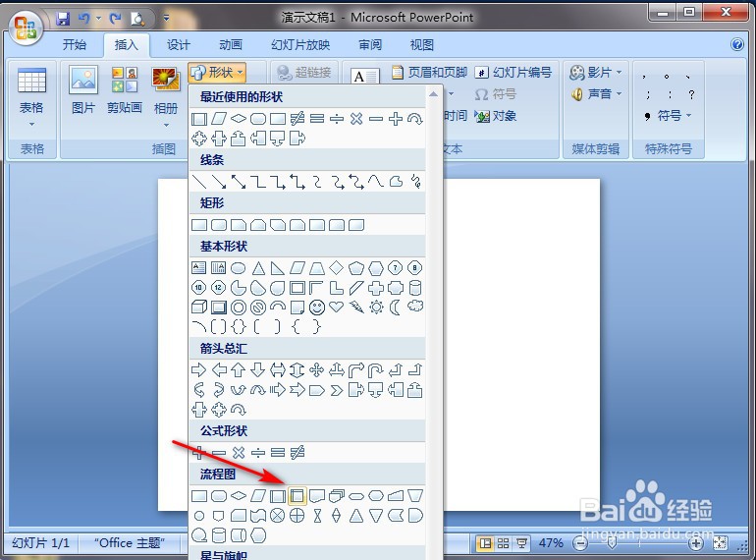Choose the scribble shape under 线条
The image size is (756, 560).
[x=415, y=182]
